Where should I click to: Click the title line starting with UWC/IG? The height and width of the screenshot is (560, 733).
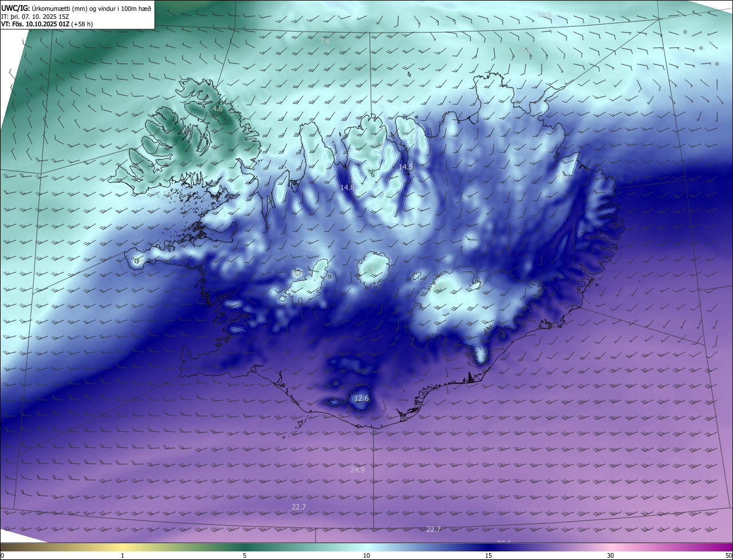click(x=76, y=8)
